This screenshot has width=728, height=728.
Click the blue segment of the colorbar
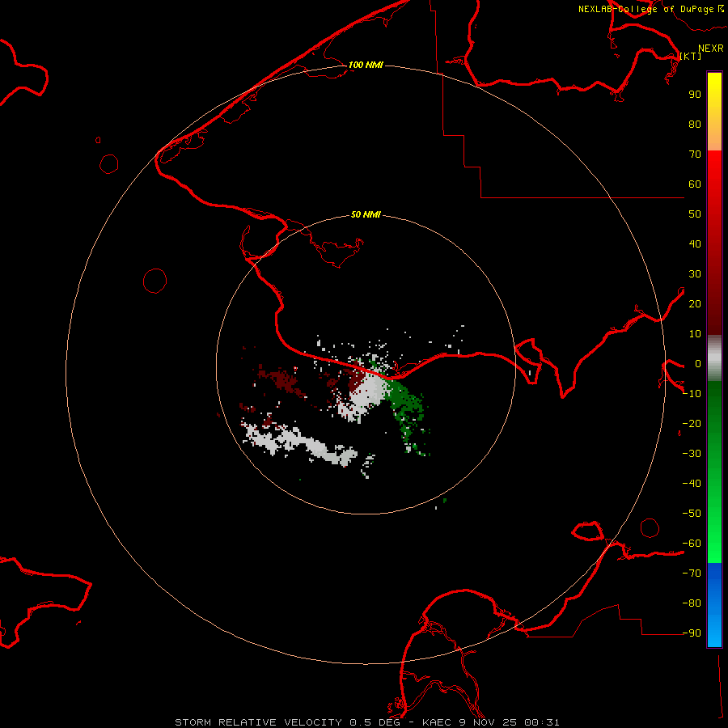[x=714, y=605]
